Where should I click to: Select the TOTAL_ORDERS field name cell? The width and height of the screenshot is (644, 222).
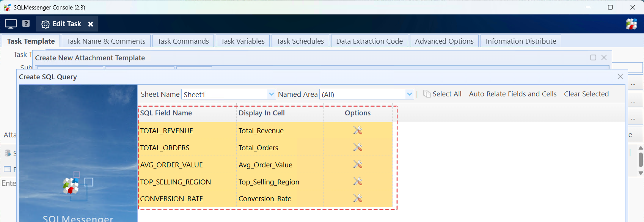pos(187,148)
